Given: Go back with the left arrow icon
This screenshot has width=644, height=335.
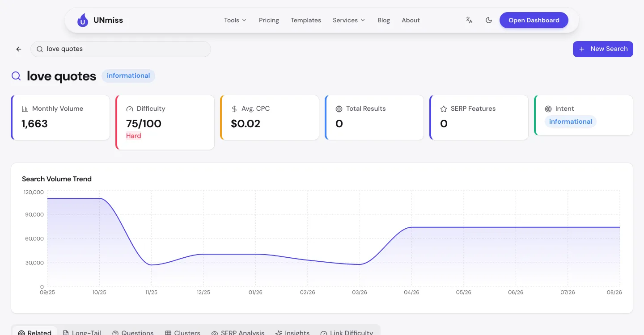Looking at the screenshot, I should (19, 49).
